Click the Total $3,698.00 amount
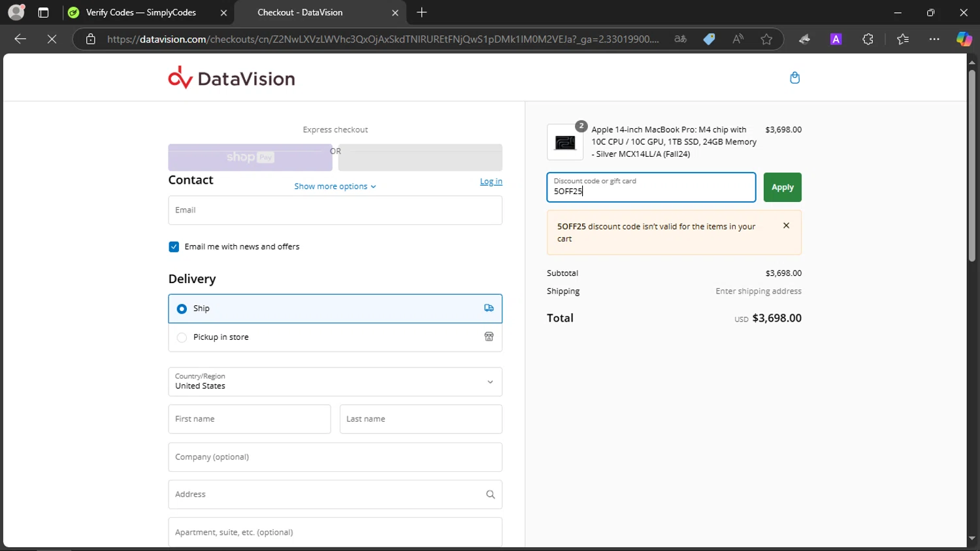Image resolution: width=980 pixels, height=551 pixels. (x=777, y=318)
